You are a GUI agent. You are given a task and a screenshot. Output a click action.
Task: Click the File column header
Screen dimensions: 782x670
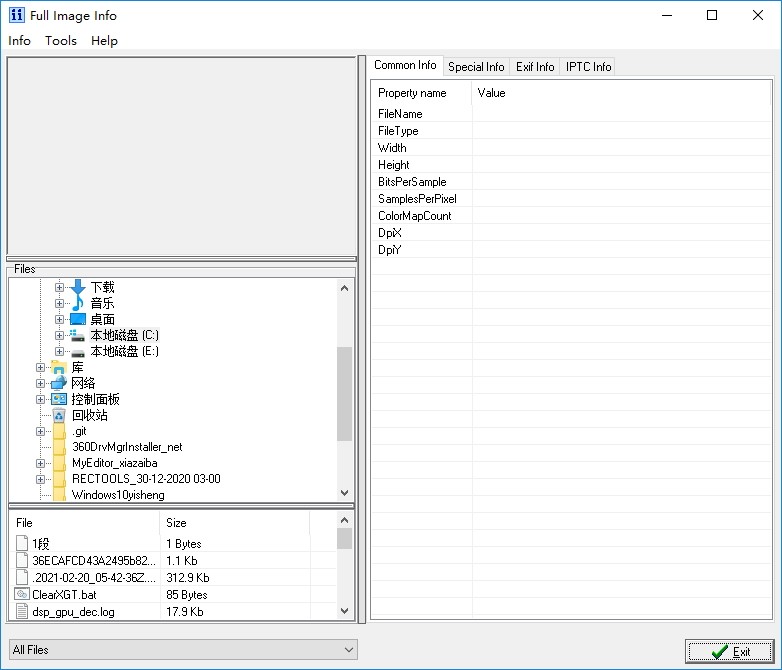[84, 523]
